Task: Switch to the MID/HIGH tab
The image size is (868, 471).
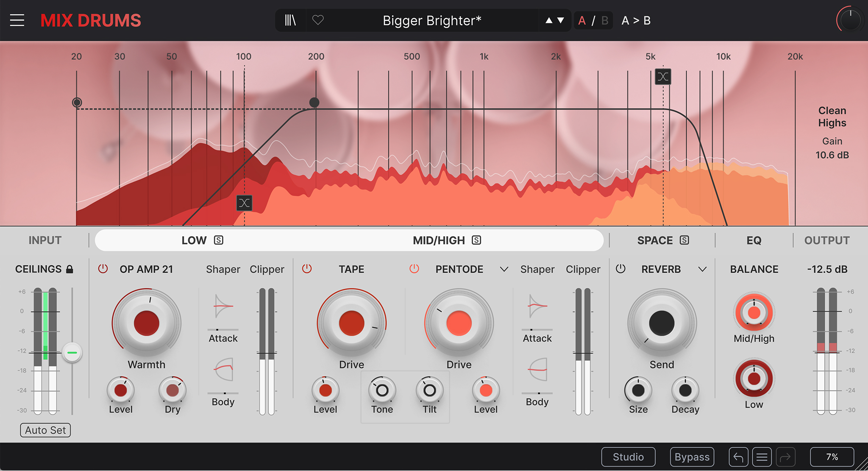Action: [x=439, y=240]
